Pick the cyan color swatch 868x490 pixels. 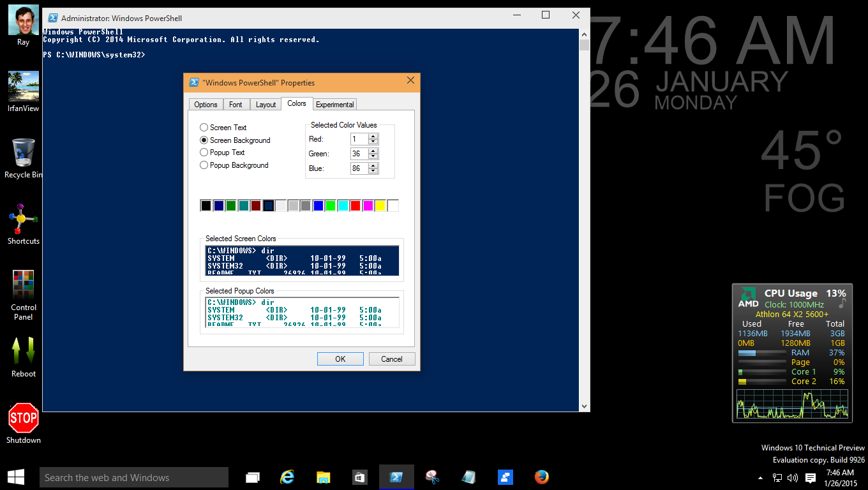[343, 205]
